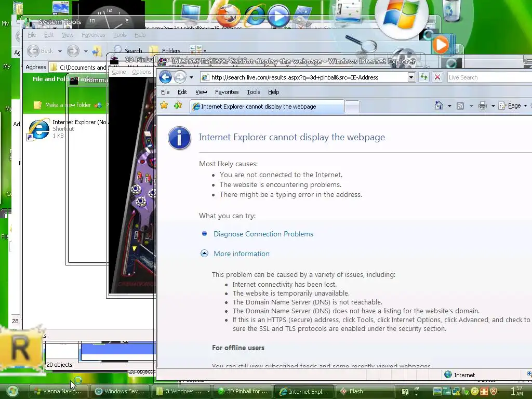The width and height of the screenshot is (532, 399).
Task: Select the 'Internet Explorer cannot display the webpage' tab
Action: tap(267, 107)
